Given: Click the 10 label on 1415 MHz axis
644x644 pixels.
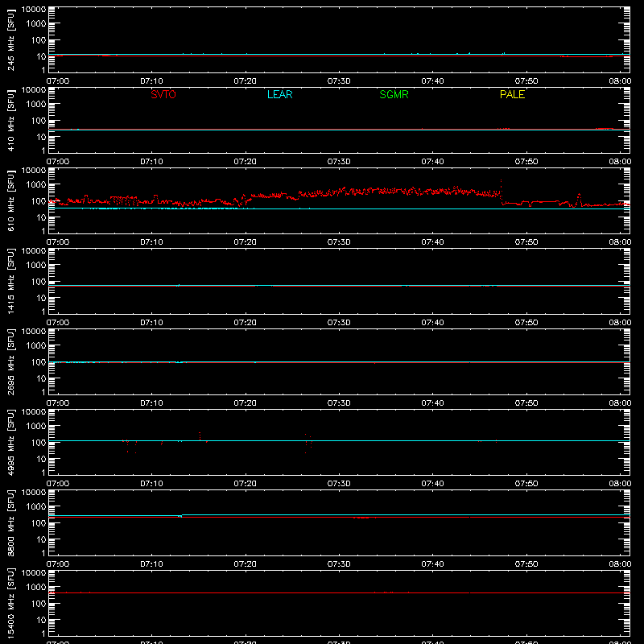Looking at the screenshot, I should (41, 298).
